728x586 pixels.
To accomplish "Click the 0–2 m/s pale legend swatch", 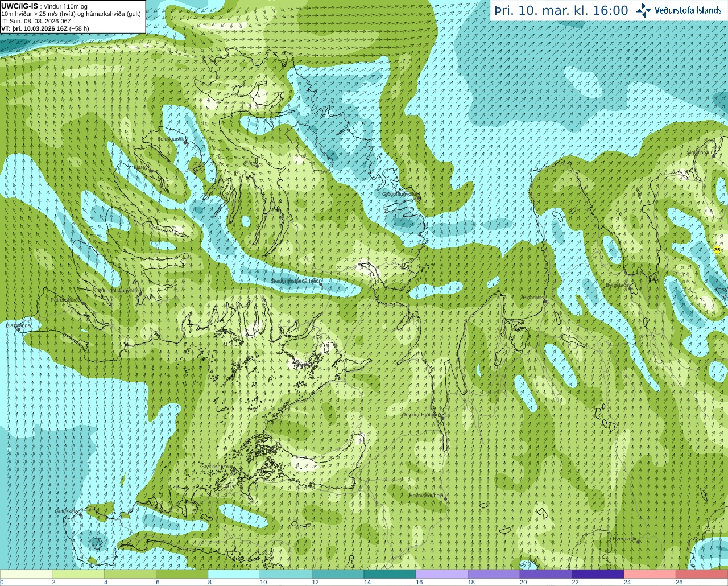I will pyautogui.click(x=26, y=574).
